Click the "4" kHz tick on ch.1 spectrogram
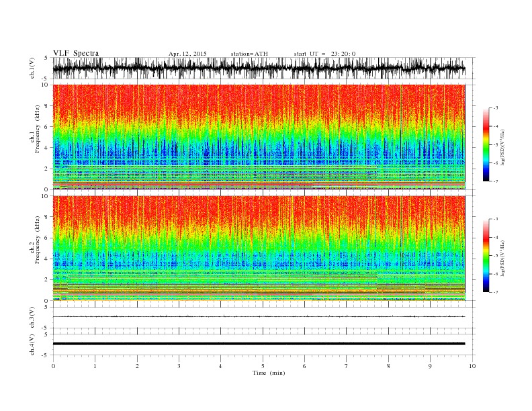This screenshot has height=411, width=532. click(x=47, y=148)
